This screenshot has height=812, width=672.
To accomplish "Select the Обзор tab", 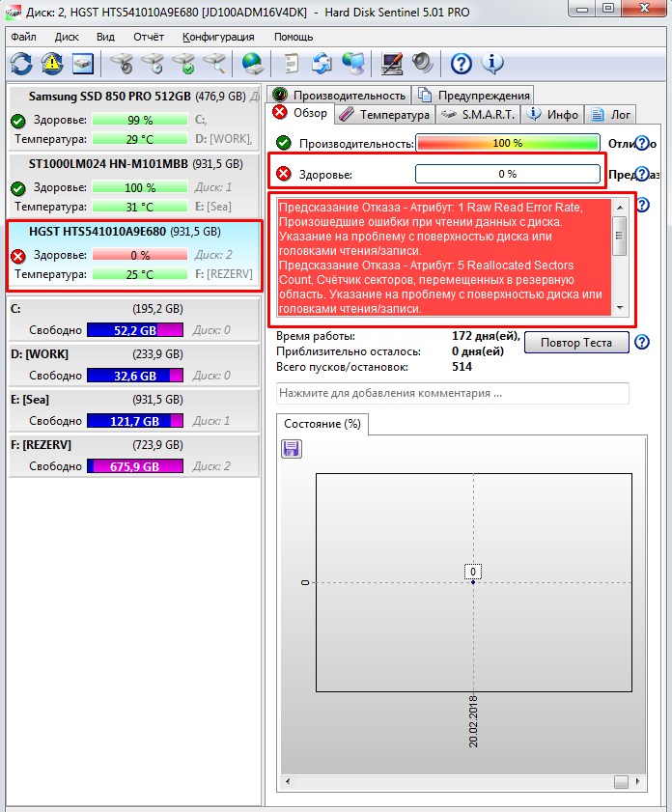I will point(301,113).
